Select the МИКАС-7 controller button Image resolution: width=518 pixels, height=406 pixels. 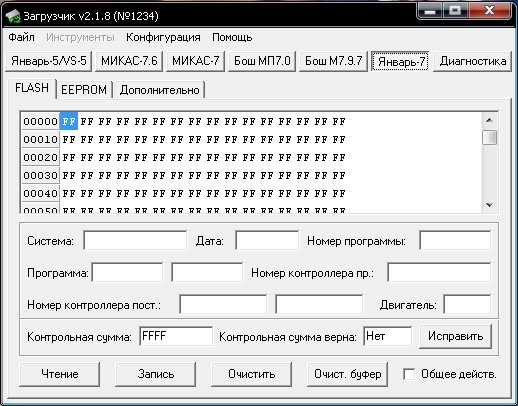click(x=196, y=61)
